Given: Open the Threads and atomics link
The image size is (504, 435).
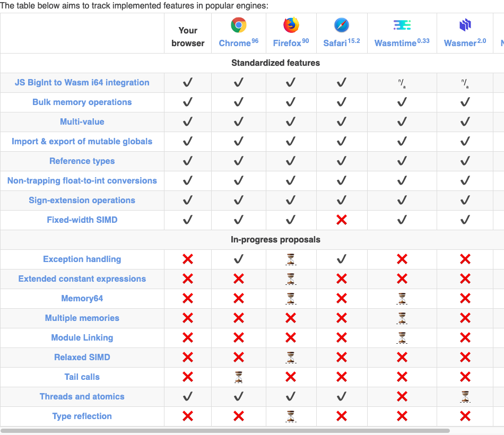Looking at the screenshot, I should (x=82, y=396).
